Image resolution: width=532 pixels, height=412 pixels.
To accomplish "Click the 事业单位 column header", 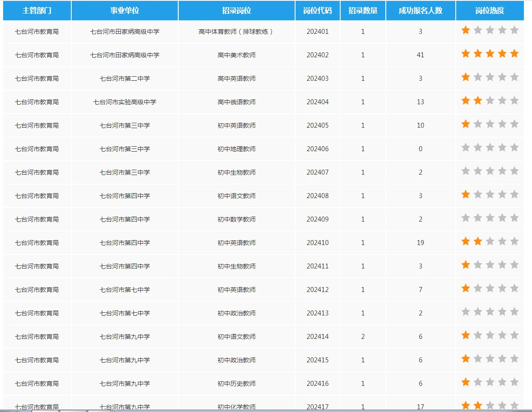I will 125,10.
